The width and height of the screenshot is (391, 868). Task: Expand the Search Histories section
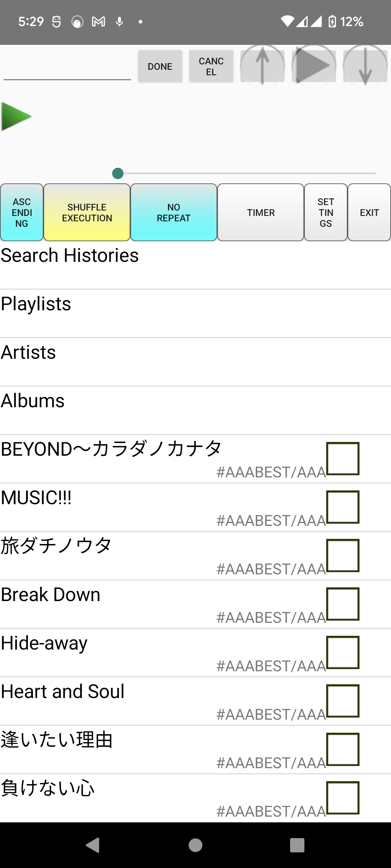195,265
